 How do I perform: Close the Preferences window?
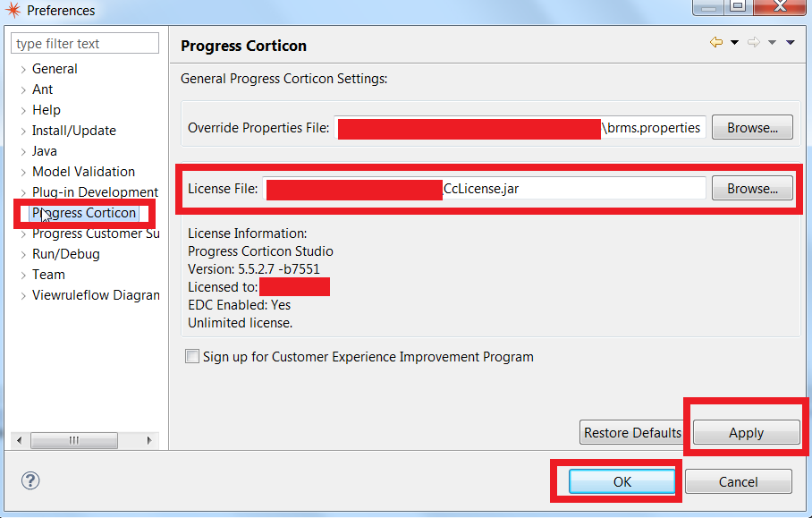pyautogui.click(x=780, y=5)
